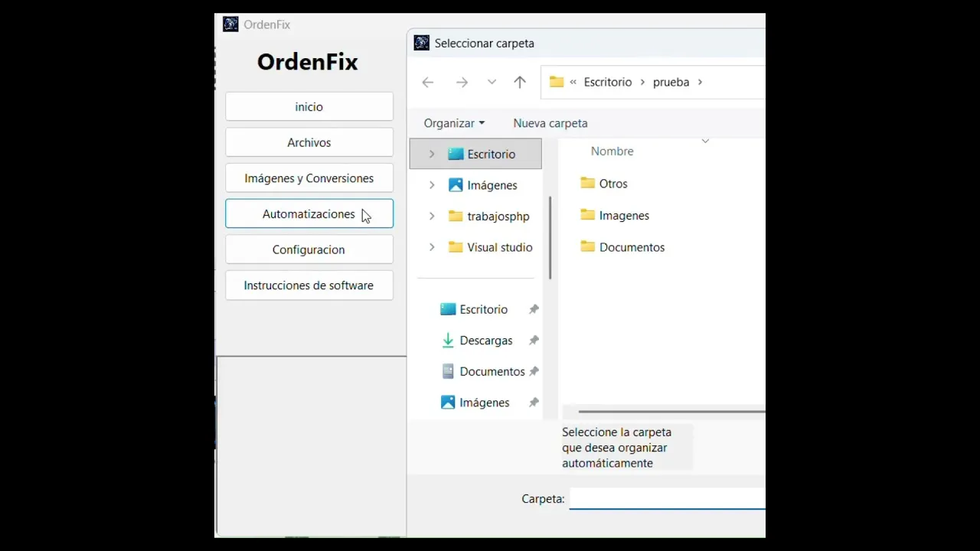980x551 pixels.
Task: Click the pinned Documentos document icon in quick access
Action: (449, 371)
